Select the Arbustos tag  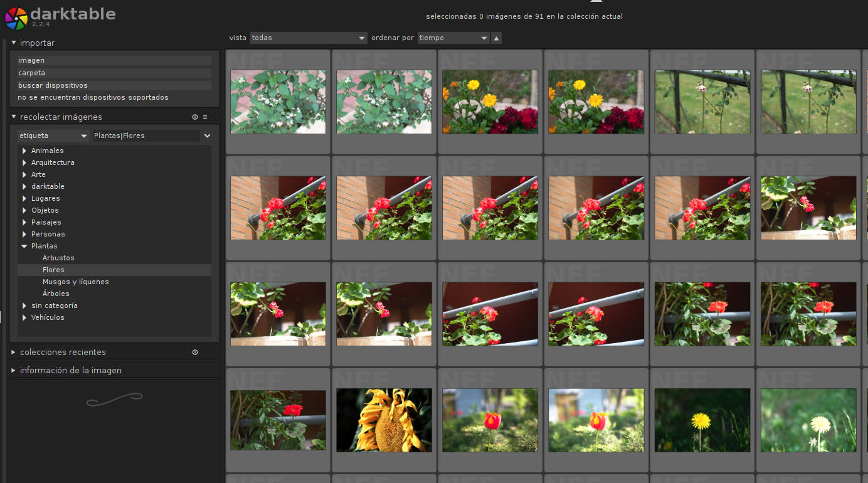pyautogui.click(x=58, y=258)
